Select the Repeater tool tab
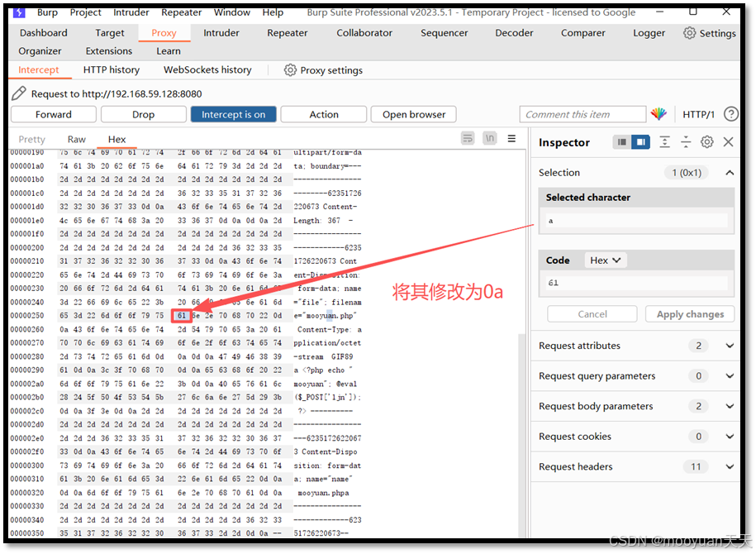This screenshot has height=554, width=756. click(x=288, y=33)
